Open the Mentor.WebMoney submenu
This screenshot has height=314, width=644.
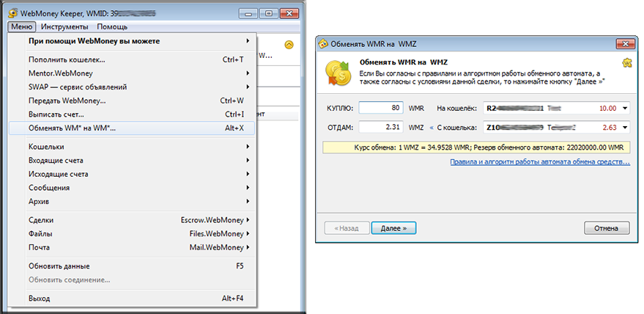[131, 73]
